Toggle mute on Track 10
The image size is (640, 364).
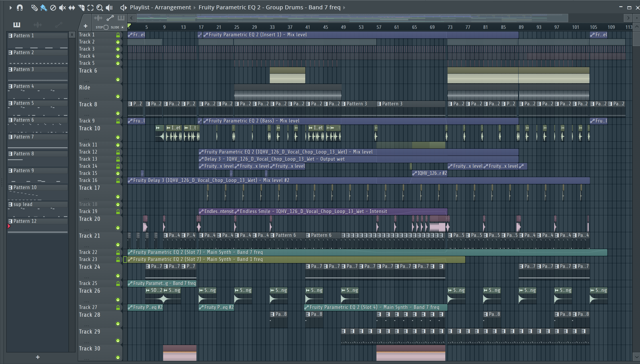click(118, 137)
